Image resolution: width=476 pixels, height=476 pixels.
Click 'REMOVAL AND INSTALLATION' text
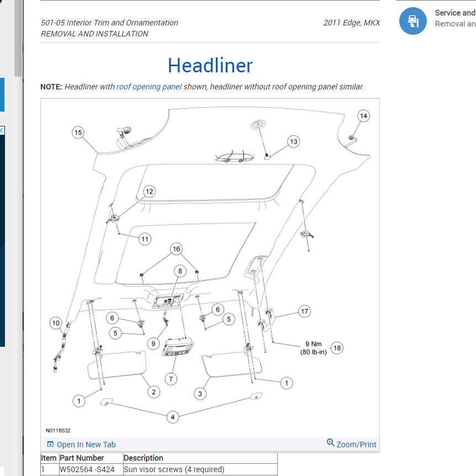(x=94, y=34)
